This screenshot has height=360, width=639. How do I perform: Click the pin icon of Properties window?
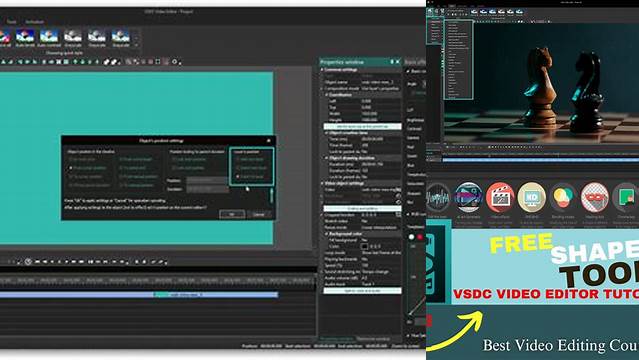pos(392,62)
